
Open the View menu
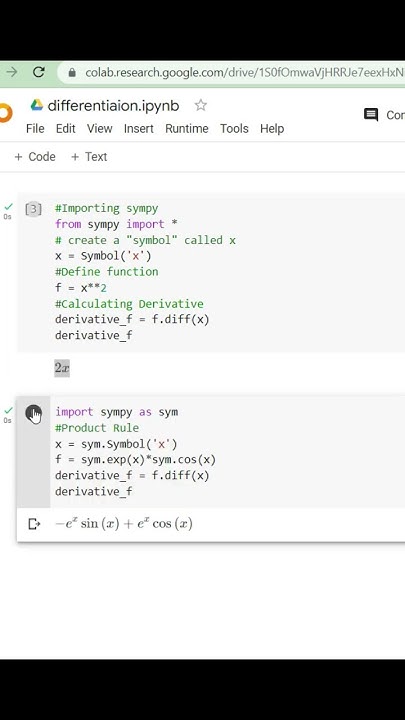click(x=100, y=129)
